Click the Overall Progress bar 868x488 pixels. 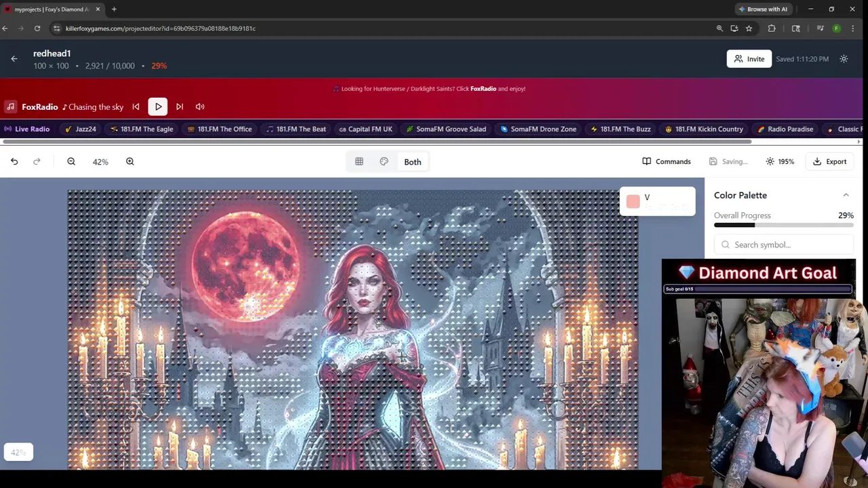pyautogui.click(x=784, y=225)
